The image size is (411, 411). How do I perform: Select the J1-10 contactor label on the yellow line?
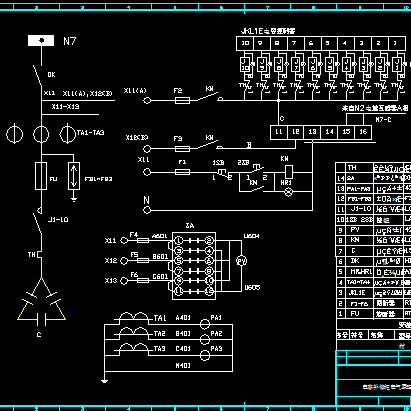(x=58, y=219)
